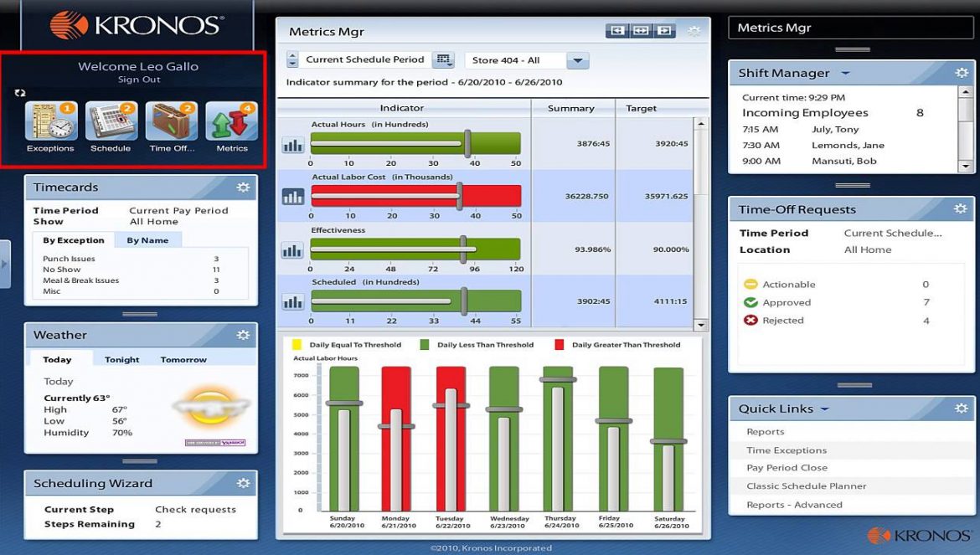The height and width of the screenshot is (555, 980).
Task: Expand the Shift Manager header dropdown arrow
Action: pos(843,73)
